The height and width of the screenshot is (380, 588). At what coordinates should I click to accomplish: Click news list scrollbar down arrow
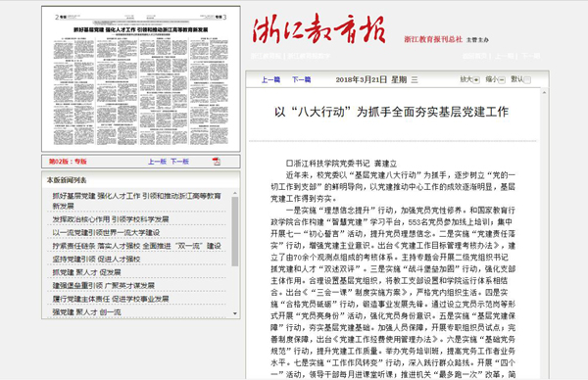click(235, 313)
